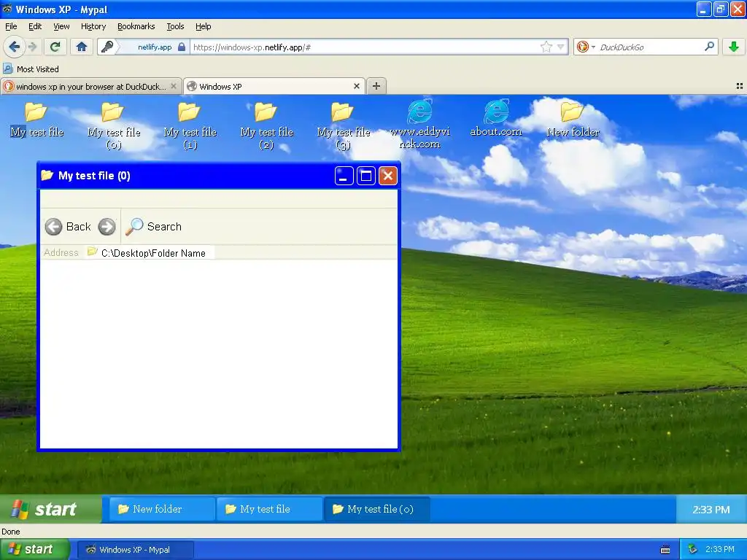Click the browser Forward arrow button
This screenshot has width=747, height=560.
pos(32,47)
